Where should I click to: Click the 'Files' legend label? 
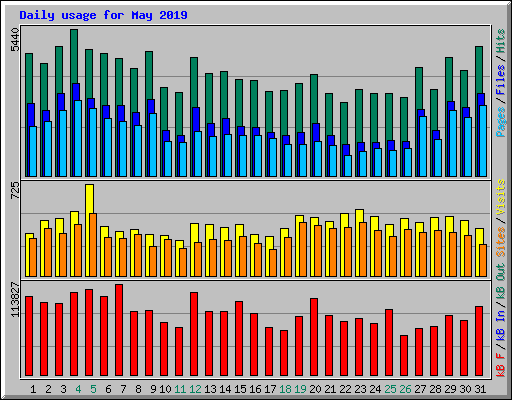[x=501, y=79]
